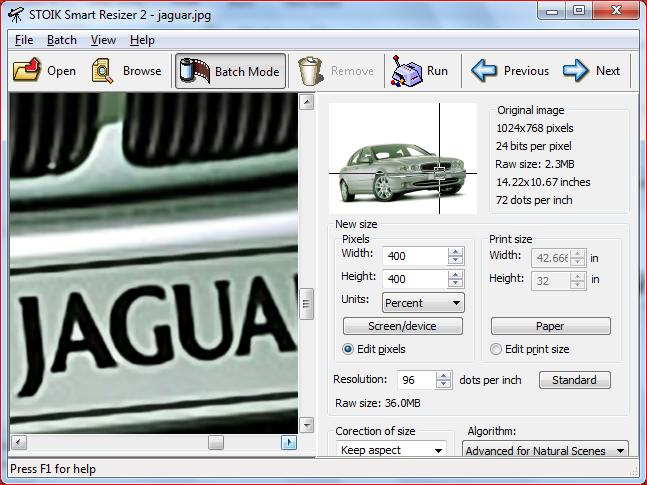
Task: Open the Batch menu
Action: tap(61, 40)
